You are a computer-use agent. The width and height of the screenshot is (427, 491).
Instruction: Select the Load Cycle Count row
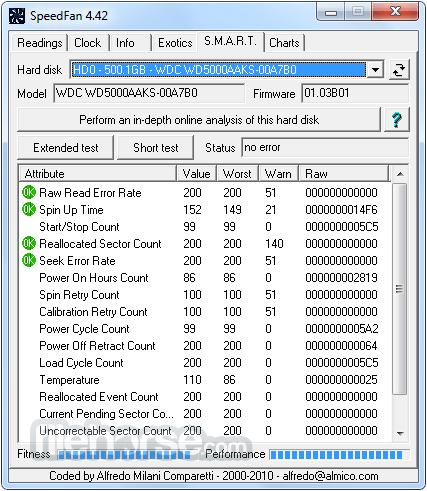click(x=205, y=363)
